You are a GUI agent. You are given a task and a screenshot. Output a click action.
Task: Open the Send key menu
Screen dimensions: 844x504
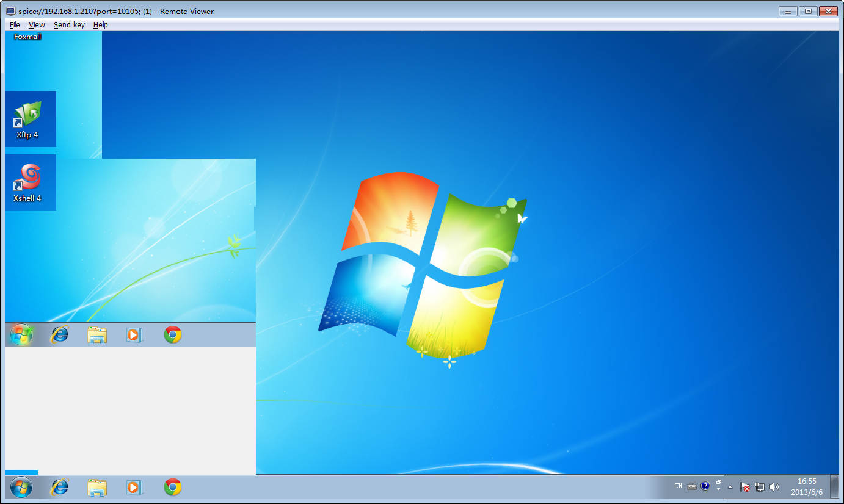tap(69, 25)
